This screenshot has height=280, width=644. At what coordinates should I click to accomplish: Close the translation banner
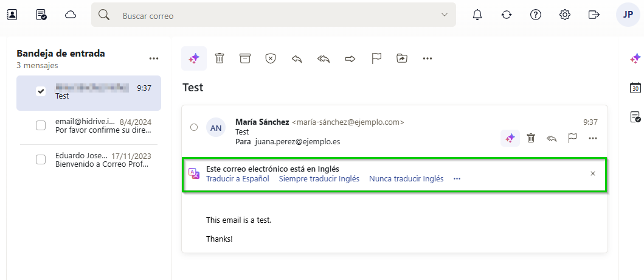point(593,173)
